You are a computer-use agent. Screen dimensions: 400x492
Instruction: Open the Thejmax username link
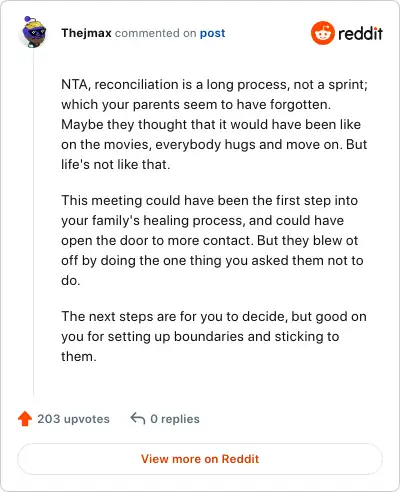click(86, 33)
